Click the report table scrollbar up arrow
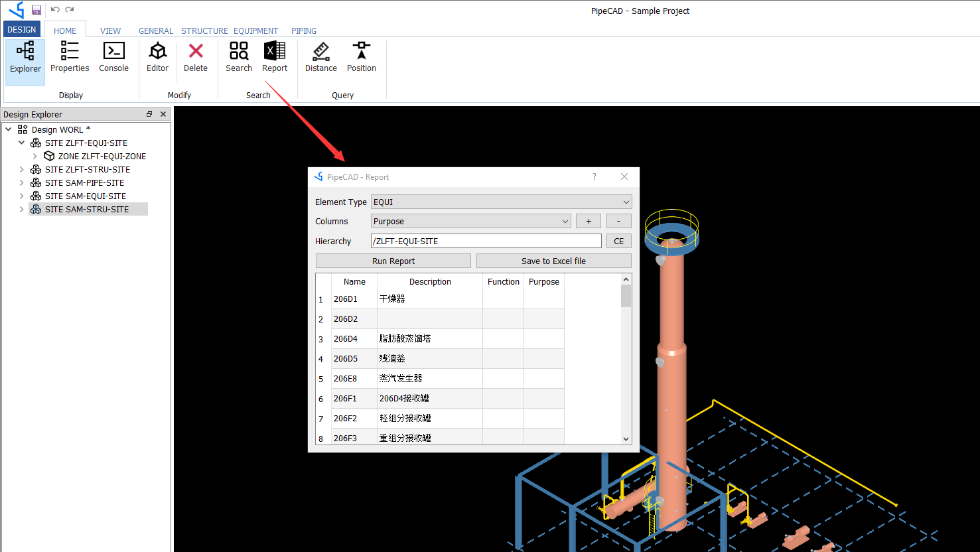This screenshot has width=980, height=552. [x=626, y=279]
